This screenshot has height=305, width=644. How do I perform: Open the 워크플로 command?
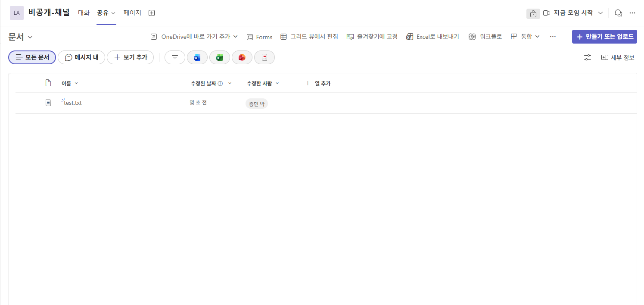(x=485, y=37)
